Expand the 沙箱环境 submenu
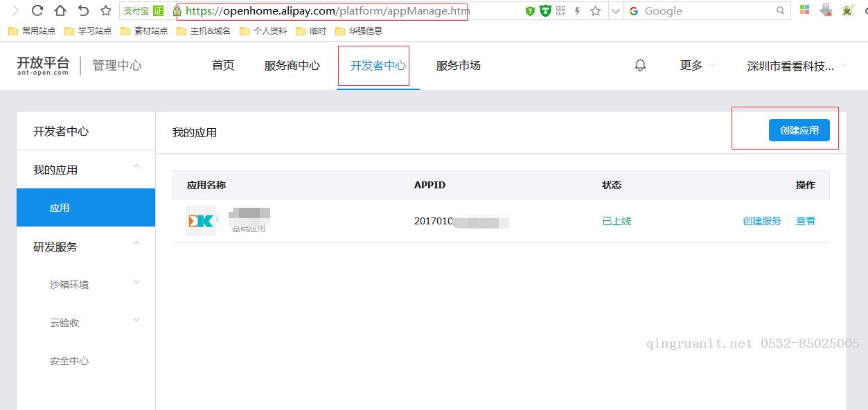The height and width of the screenshot is (410, 868). tap(86, 284)
